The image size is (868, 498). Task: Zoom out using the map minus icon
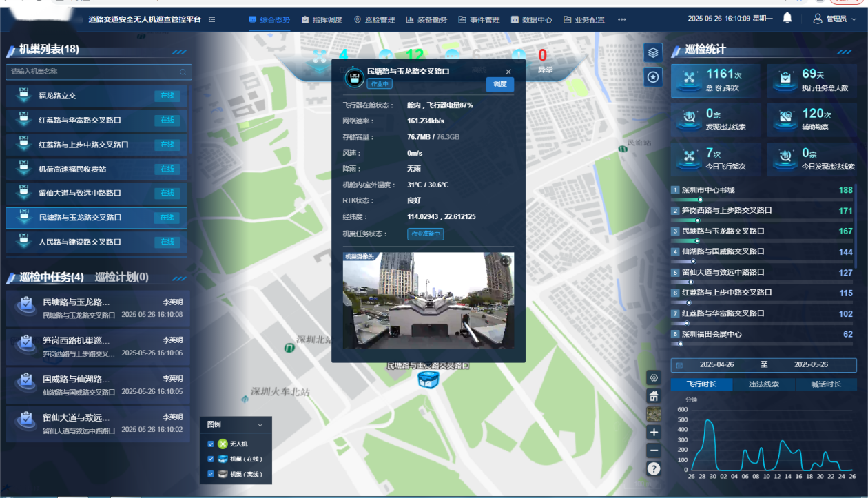tap(654, 450)
